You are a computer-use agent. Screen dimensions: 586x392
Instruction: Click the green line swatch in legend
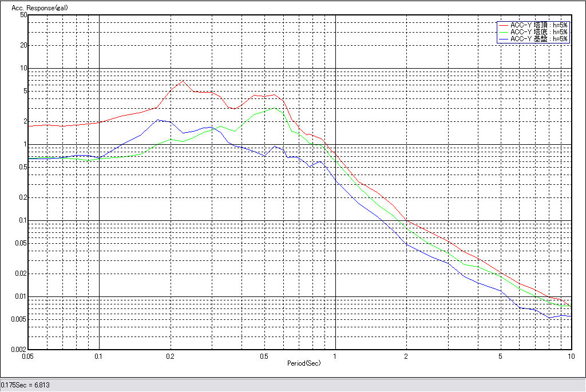[x=504, y=33]
